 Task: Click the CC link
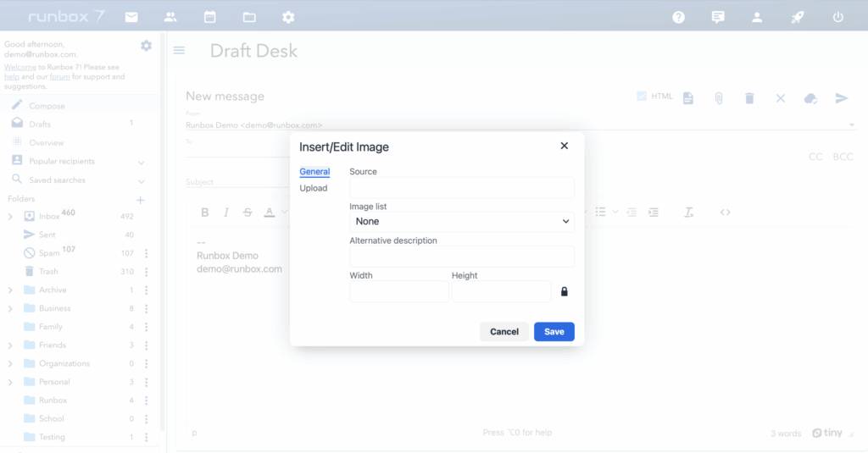[815, 157]
